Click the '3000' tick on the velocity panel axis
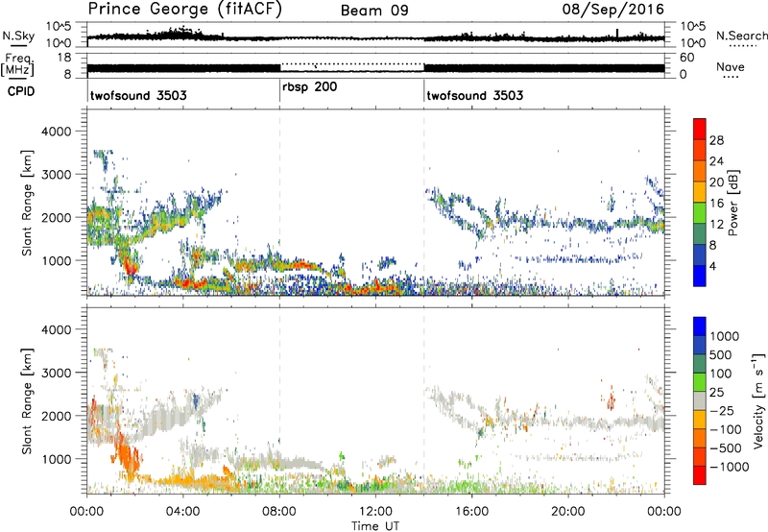The width and height of the screenshot is (768, 532). (56, 373)
